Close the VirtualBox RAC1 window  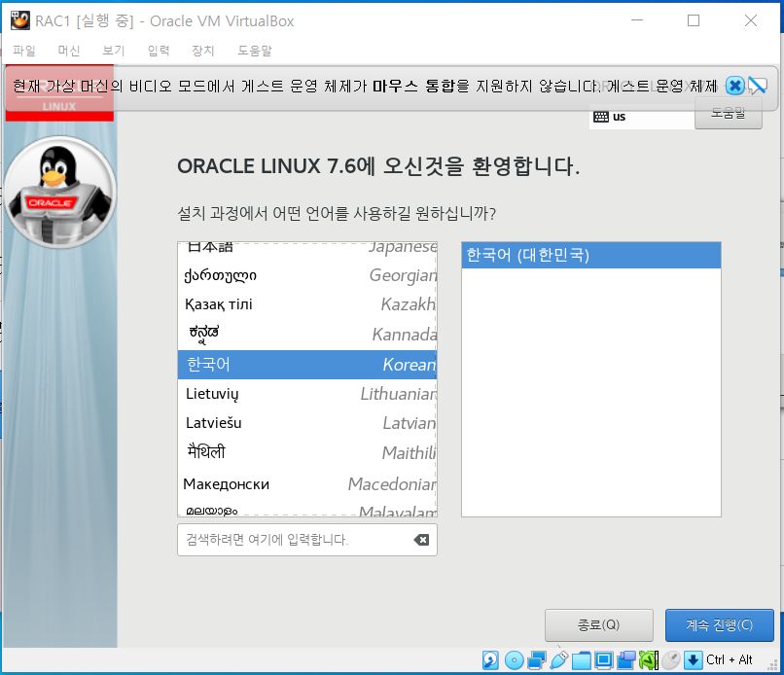[x=751, y=20]
